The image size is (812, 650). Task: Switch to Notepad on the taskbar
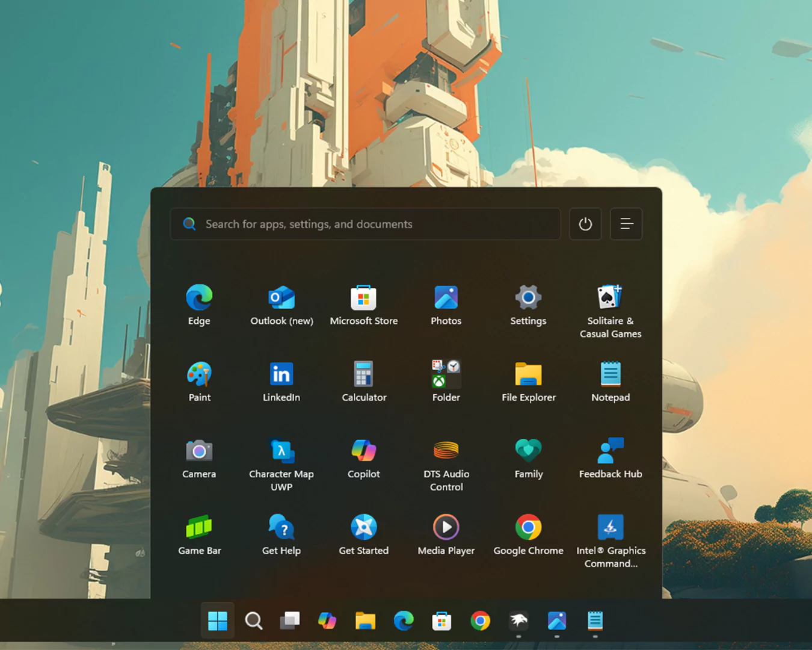pyautogui.click(x=595, y=621)
